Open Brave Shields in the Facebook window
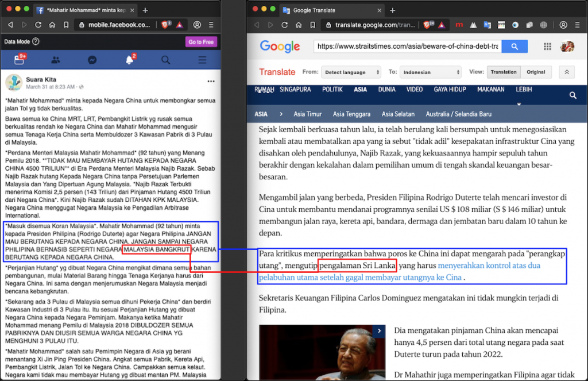This screenshot has width=588, height=381. pos(166,25)
